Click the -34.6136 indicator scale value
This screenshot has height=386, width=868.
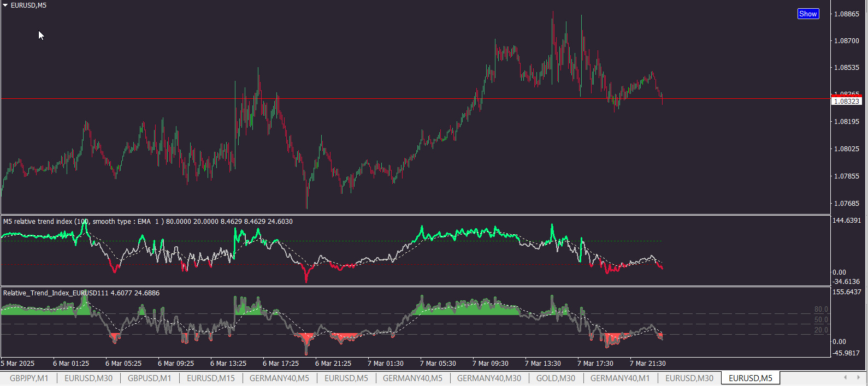846,282
